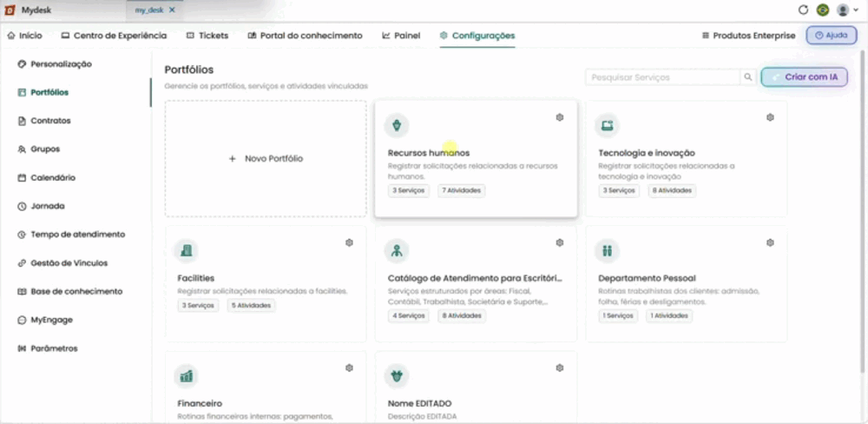The image size is (868, 424).
Task: Click the Criar com IA button
Action: [x=805, y=77]
